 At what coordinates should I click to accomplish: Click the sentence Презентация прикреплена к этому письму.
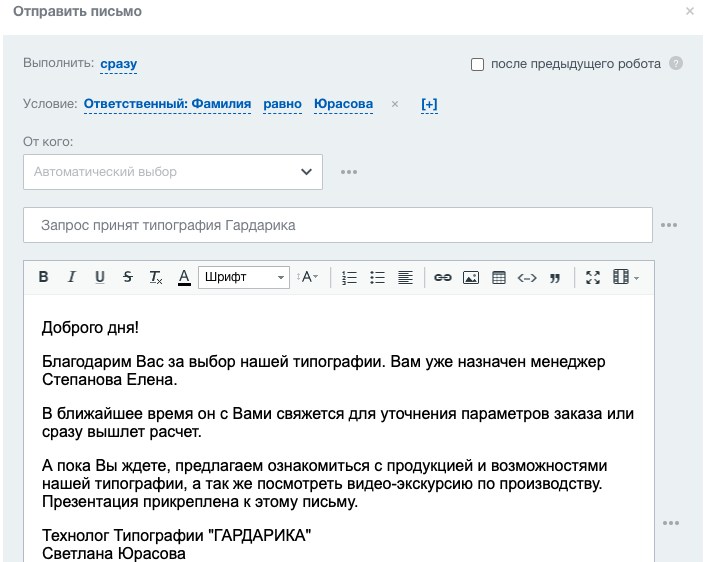tap(200, 502)
